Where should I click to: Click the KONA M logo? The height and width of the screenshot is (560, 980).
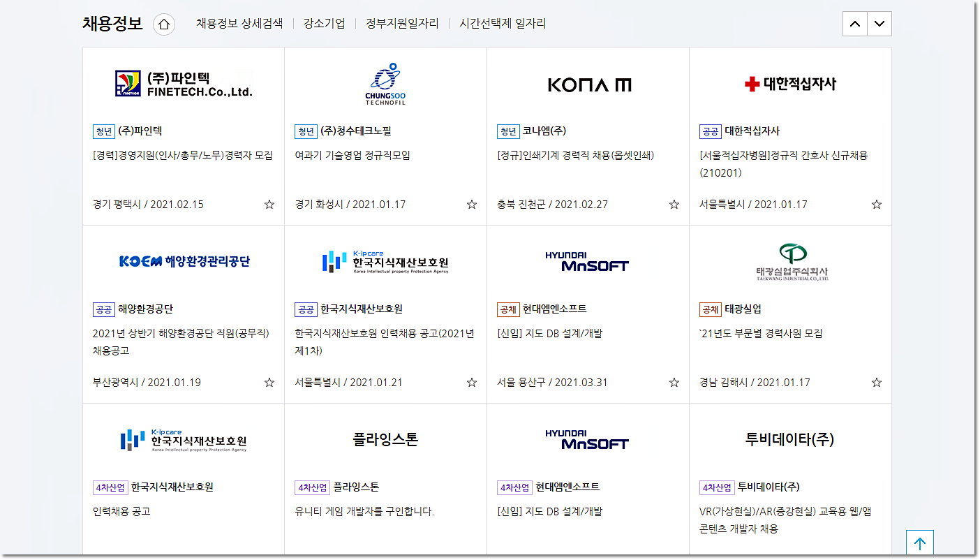click(588, 84)
